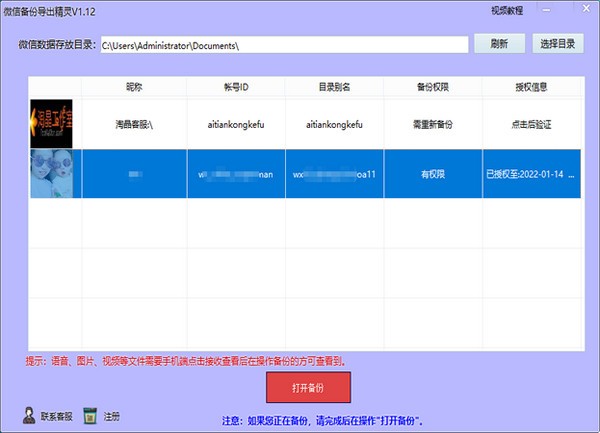Click the red 打开备份 button
This screenshot has height=433, width=600.
[309, 385]
